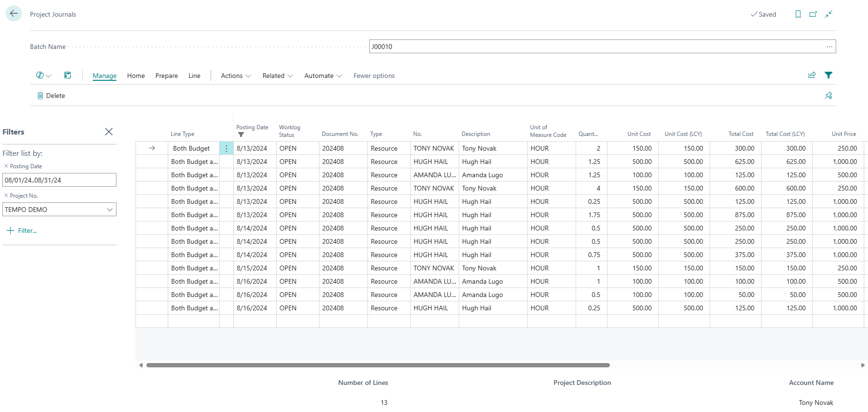Expand the Actions dropdown menu
Image resolution: width=868 pixels, height=412 pixels.
pyautogui.click(x=236, y=76)
